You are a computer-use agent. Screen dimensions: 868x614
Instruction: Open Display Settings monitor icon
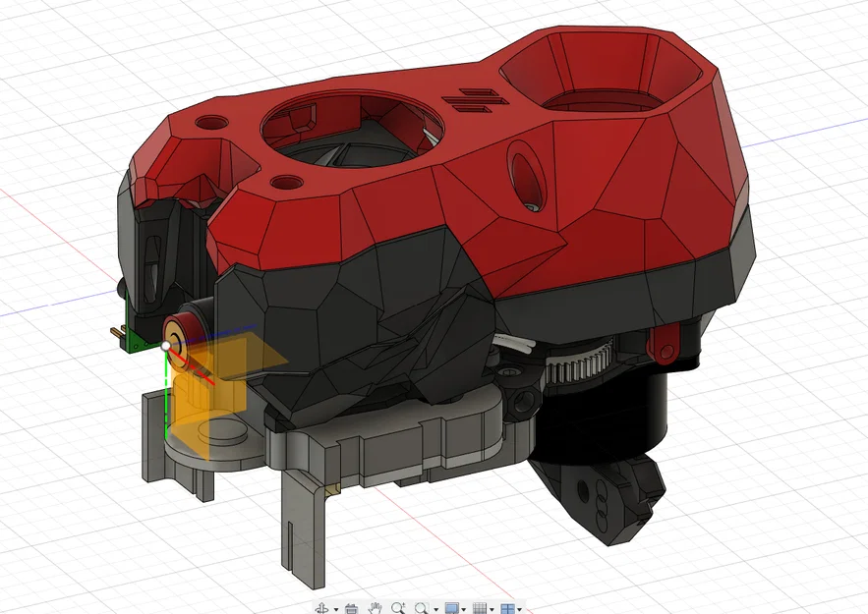[452, 608]
